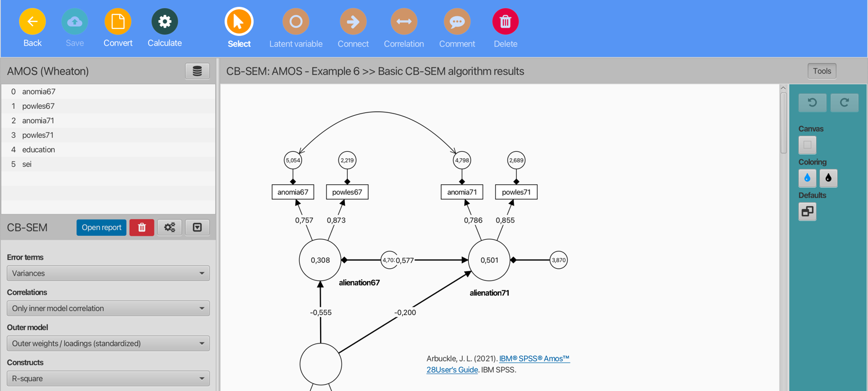Screen dimensions: 868x391
Task: Open the Correlations dropdown
Action: point(108,308)
